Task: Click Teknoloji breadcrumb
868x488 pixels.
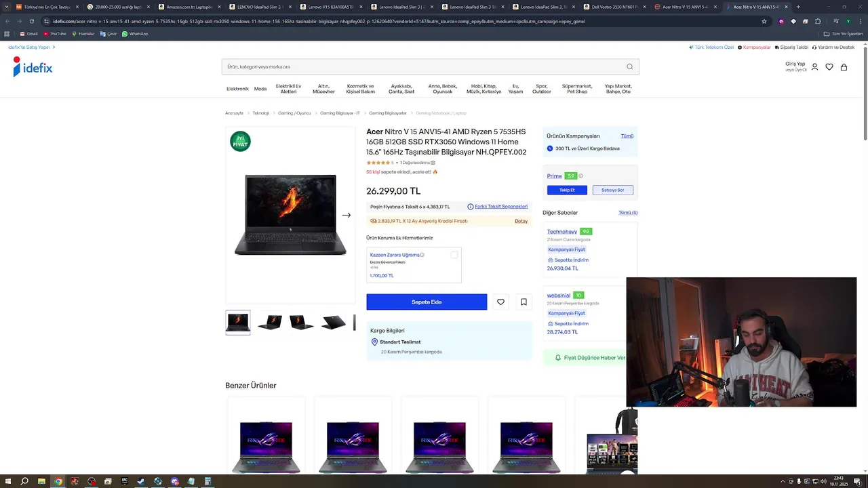Action: (261, 113)
